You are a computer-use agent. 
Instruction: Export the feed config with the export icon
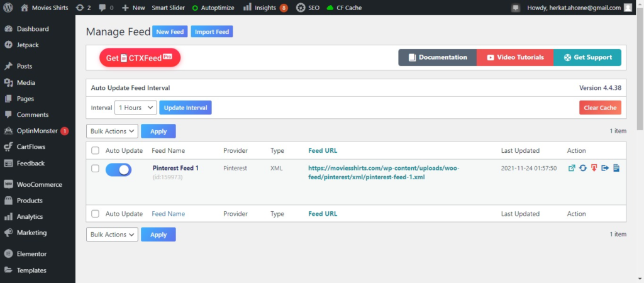(605, 169)
